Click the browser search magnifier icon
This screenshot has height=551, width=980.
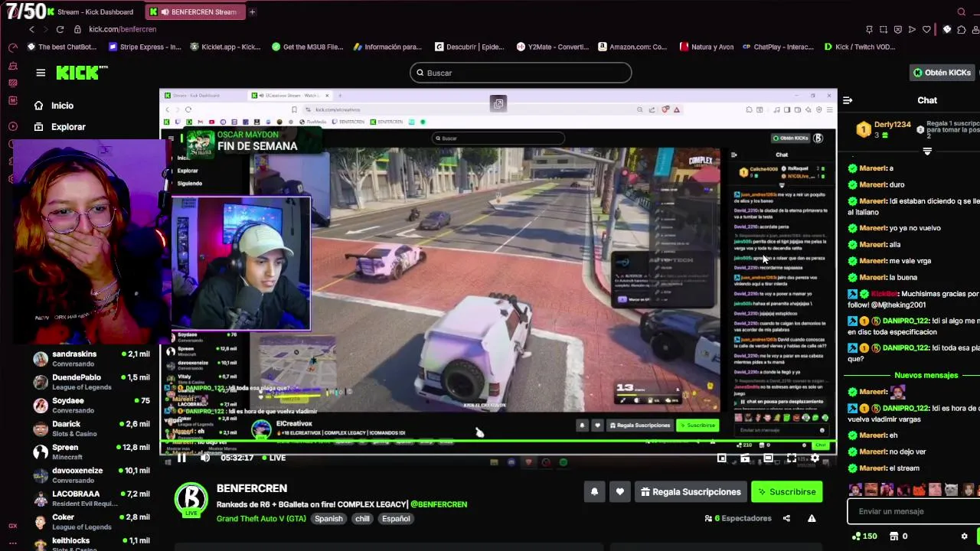tap(962, 11)
